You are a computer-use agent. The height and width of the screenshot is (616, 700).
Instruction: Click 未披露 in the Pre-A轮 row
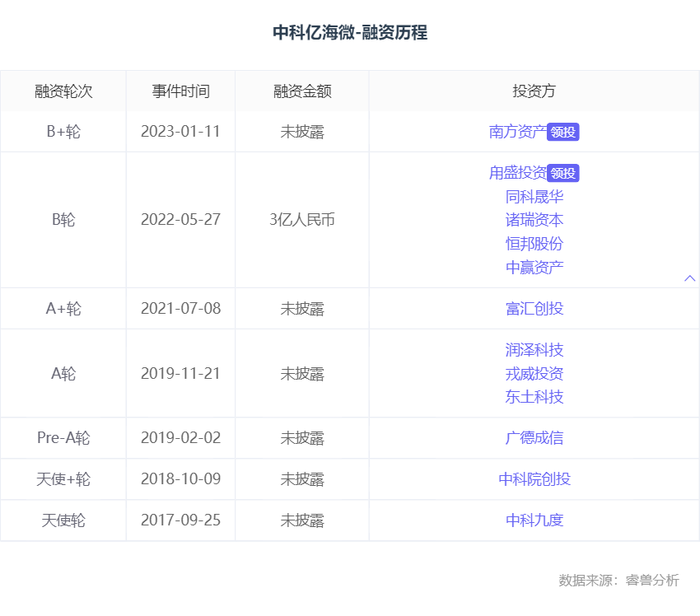[302, 438]
